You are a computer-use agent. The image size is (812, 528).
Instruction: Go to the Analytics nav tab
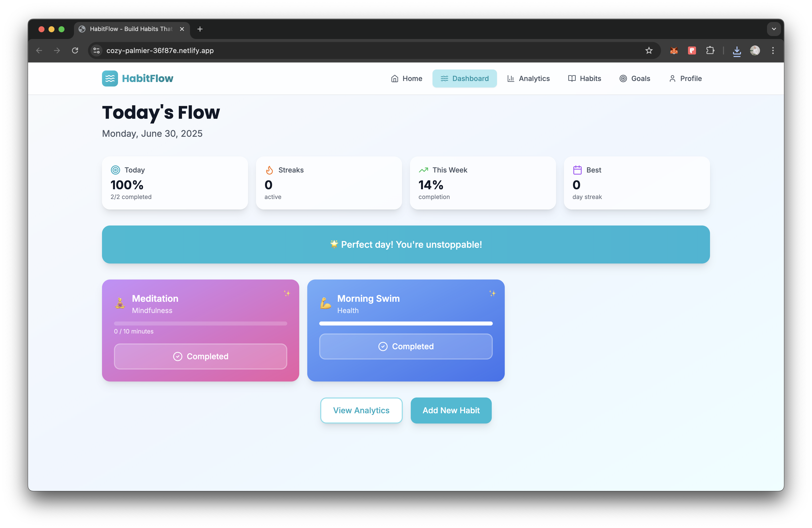528,78
